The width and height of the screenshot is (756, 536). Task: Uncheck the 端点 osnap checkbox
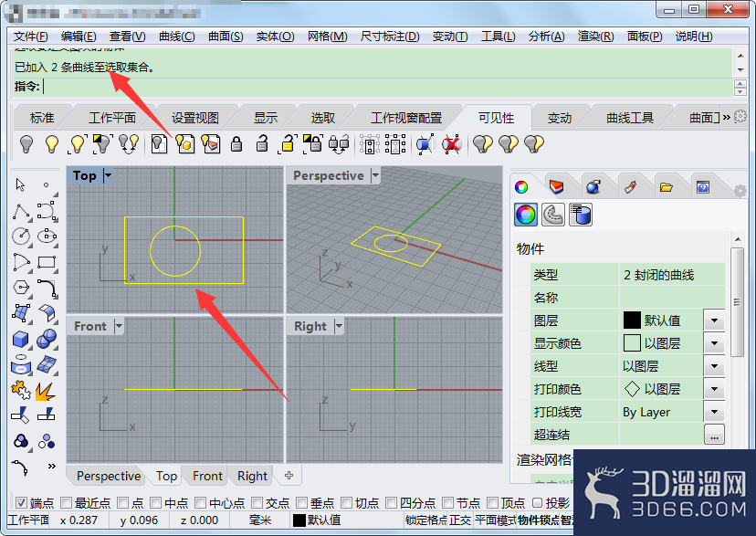coord(21,503)
